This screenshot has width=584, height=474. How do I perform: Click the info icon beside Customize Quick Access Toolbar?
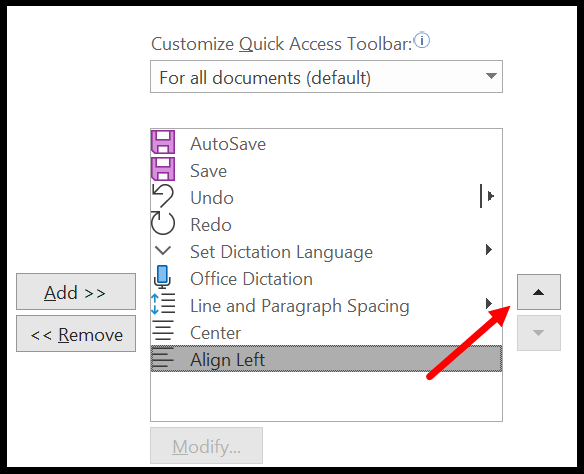click(422, 40)
